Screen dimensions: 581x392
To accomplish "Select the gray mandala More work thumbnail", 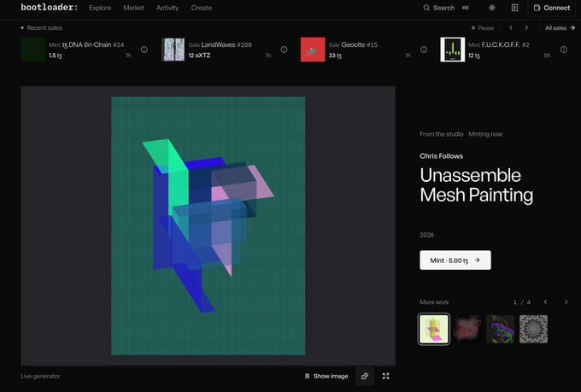I will tap(533, 329).
